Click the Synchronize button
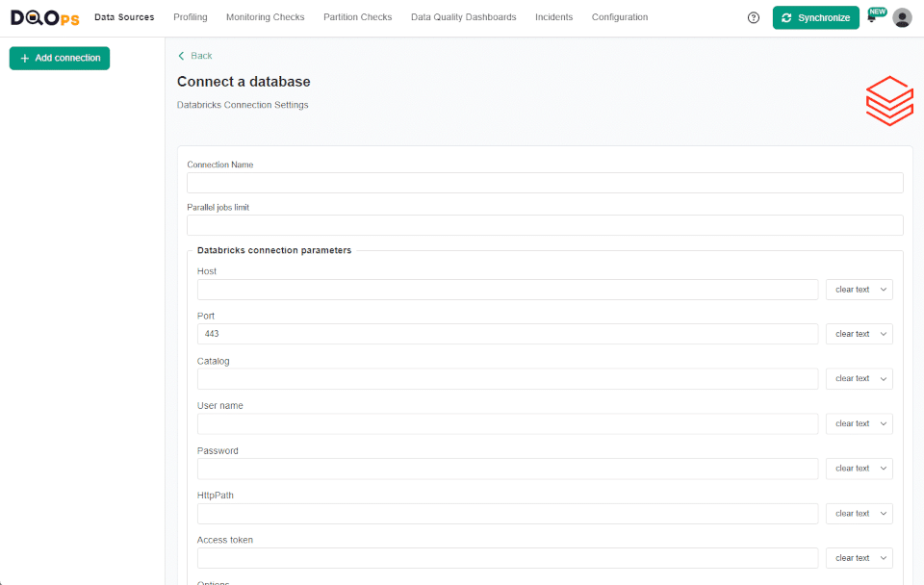Screen dimensions: 924x585 pyautogui.click(x=815, y=17)
